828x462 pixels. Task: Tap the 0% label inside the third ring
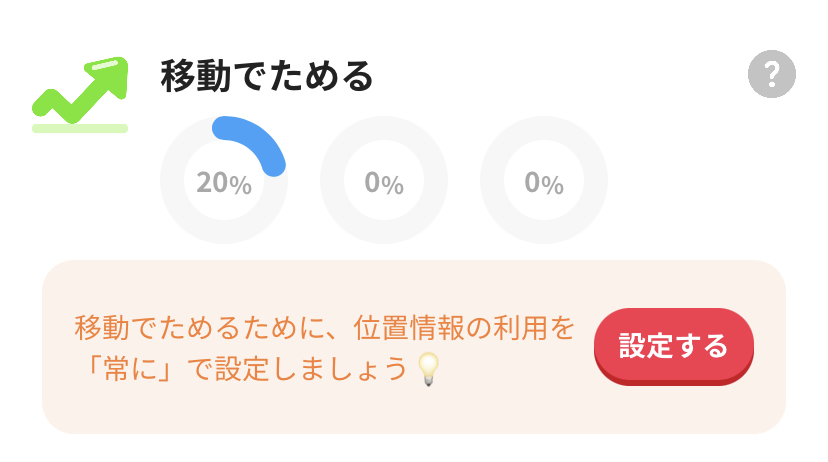tap(544, 183)
